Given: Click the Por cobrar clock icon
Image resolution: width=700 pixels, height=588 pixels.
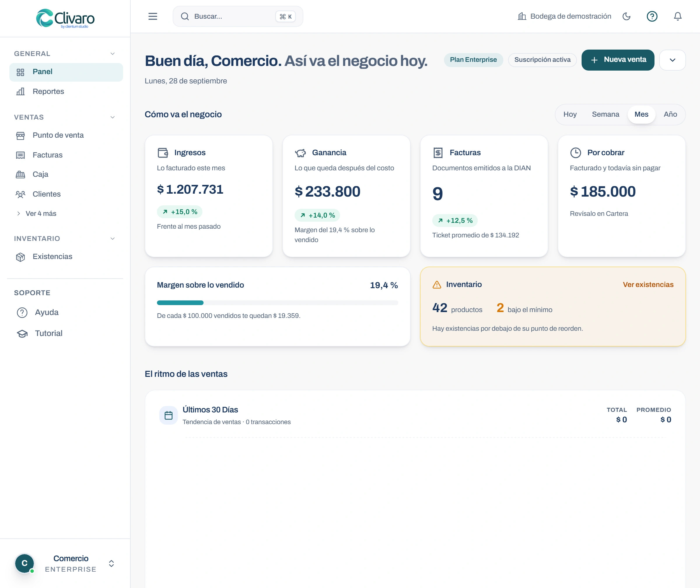Looking at the screenshot, I should [576, 153].
